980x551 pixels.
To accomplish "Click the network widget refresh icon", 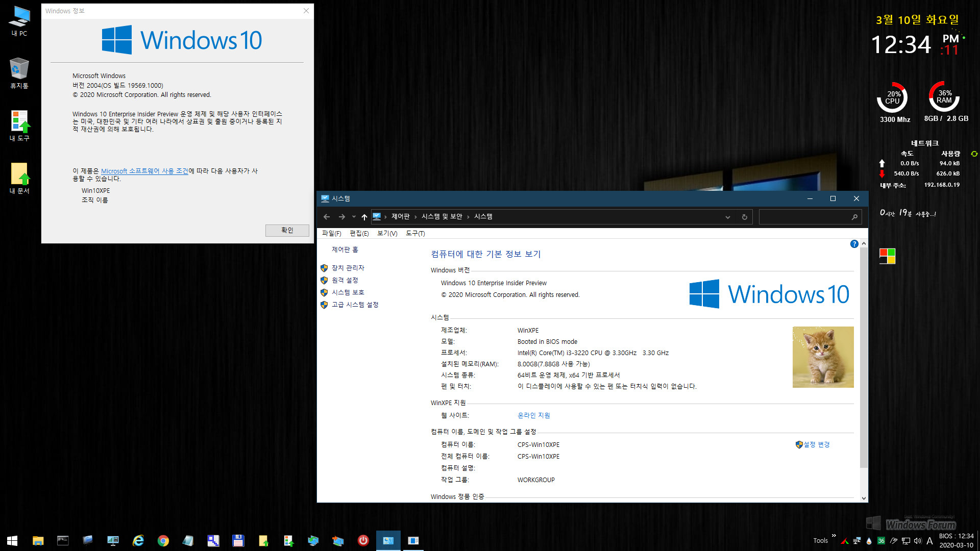I will pyautogui.click(x=974, y=154).
